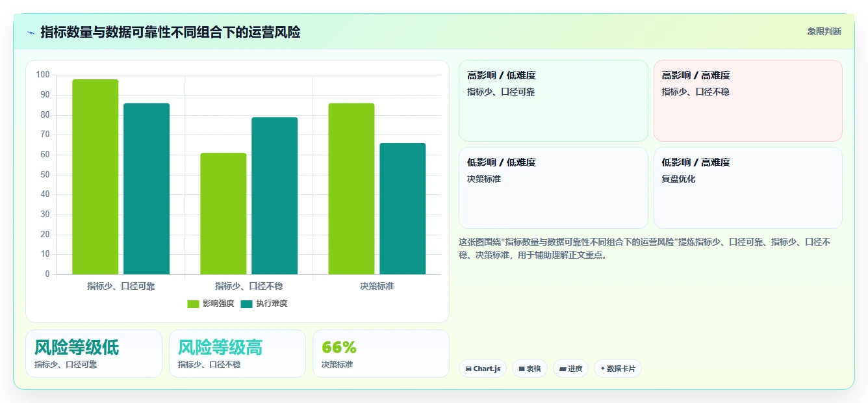The image size is (868, 403).
Task: Click the 指标少、口径可靠 caption under 风险等级低
Action: click(66, 365)
